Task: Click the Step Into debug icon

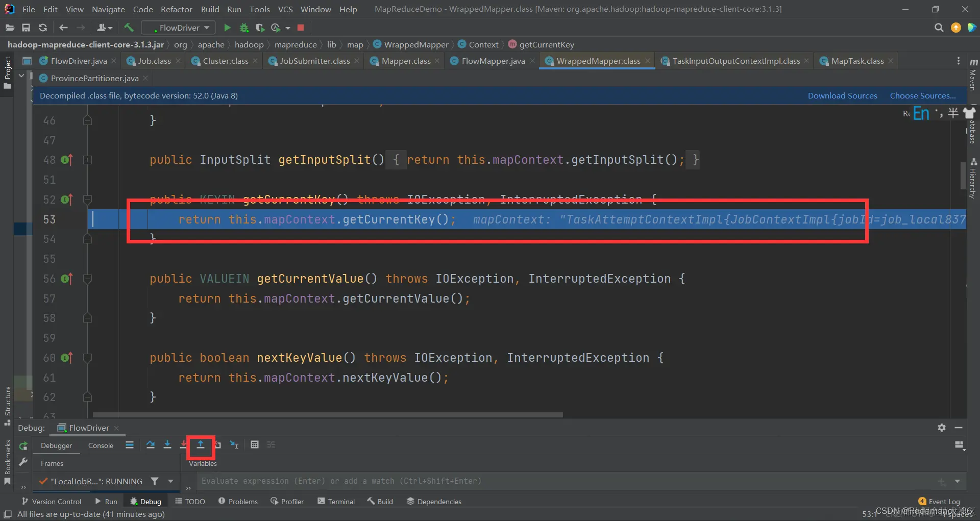Action: [x=167, y=445]
